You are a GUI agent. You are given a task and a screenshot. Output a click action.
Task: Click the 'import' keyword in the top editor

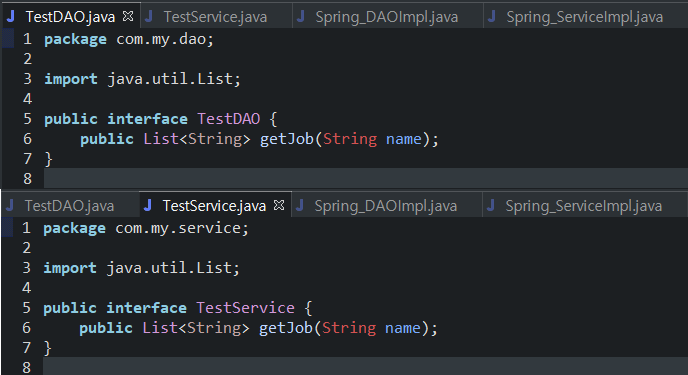point(71,79)
